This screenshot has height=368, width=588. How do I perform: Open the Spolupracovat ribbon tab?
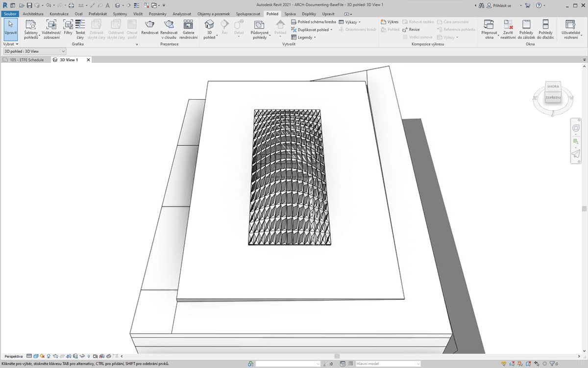coord(248,14)
